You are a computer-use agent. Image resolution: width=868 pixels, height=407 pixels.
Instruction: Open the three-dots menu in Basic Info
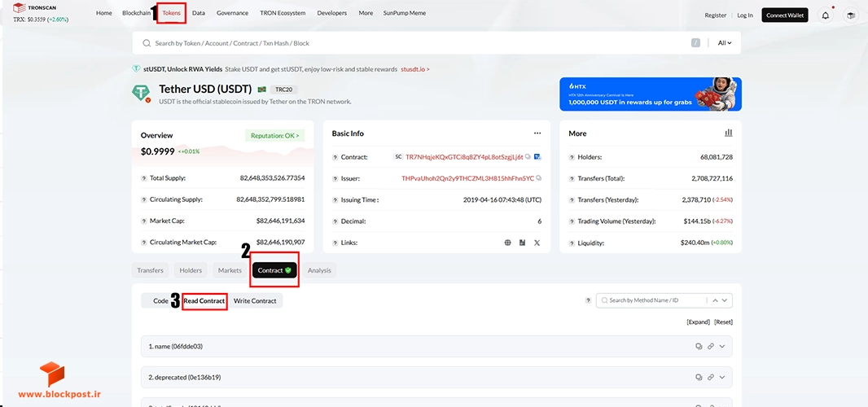537,133
